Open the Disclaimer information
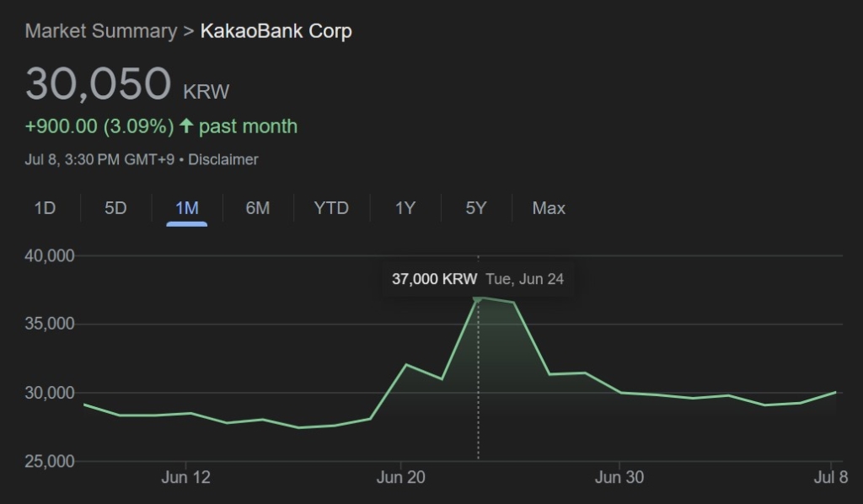This screenshot has width=863, height=504. click(224, 159)
